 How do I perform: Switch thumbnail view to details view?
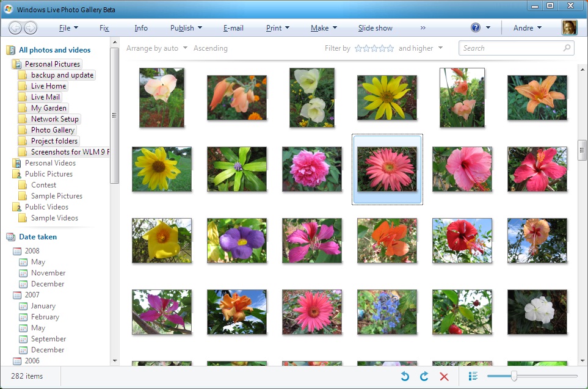(473, 376)
